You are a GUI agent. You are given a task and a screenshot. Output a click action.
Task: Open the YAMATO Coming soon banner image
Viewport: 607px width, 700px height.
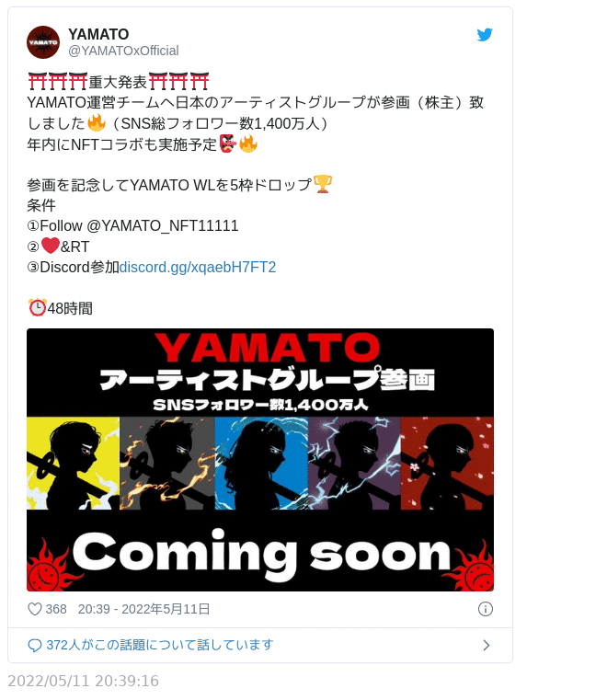[260, 460]
